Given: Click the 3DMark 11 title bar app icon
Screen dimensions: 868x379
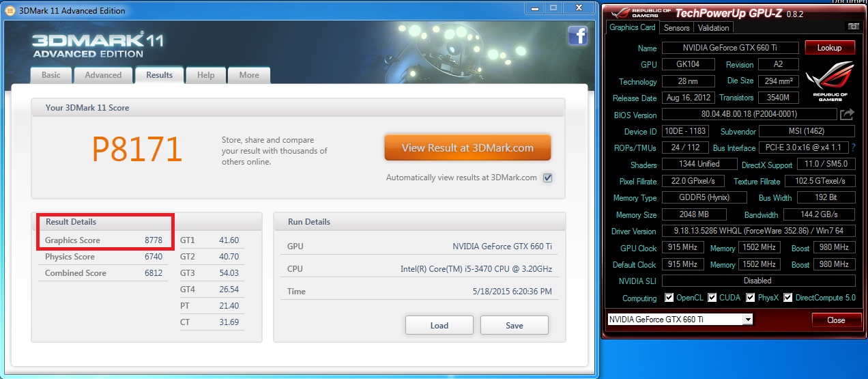Looking at the screenshot, I should pos(10,11).
